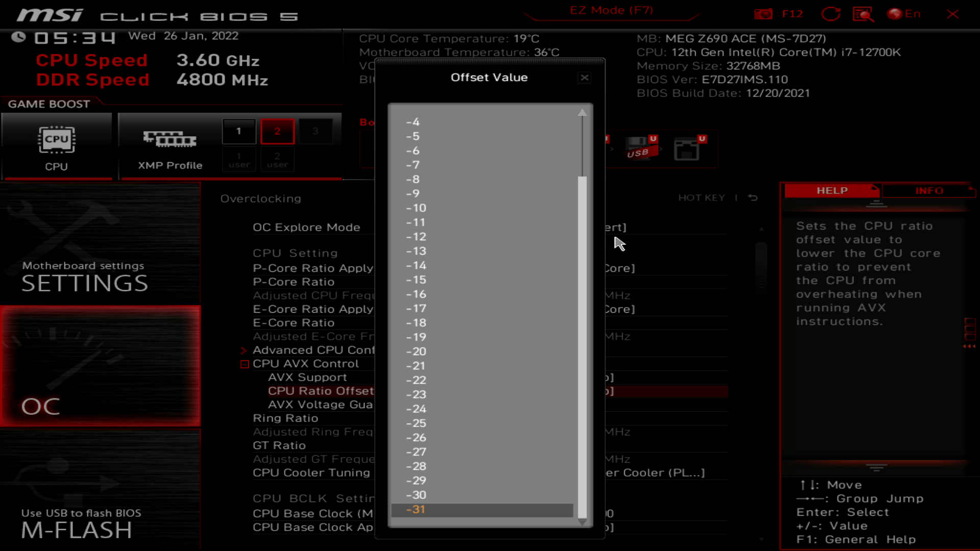The height and width of the screenshot is (551, 980).
Task: Collapse the help panel top divider handle
Action: tap(876, 204)
